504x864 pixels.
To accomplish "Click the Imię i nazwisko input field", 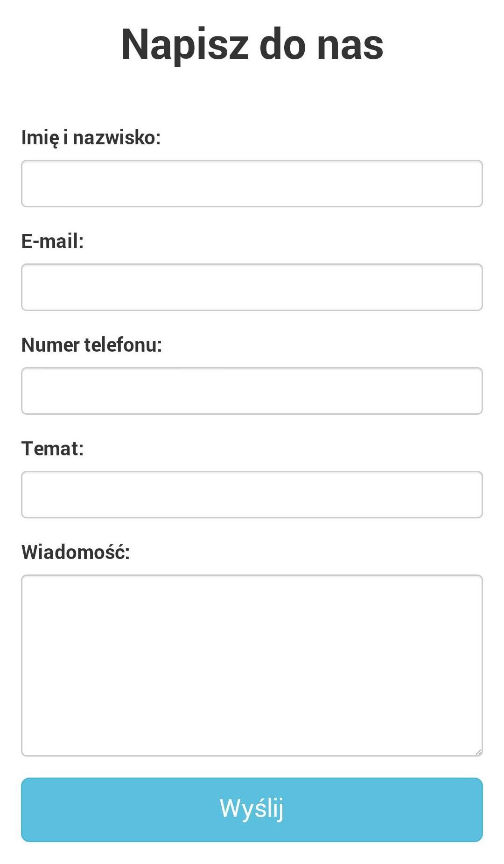I will pyautogui.click(x=252, y=184).
